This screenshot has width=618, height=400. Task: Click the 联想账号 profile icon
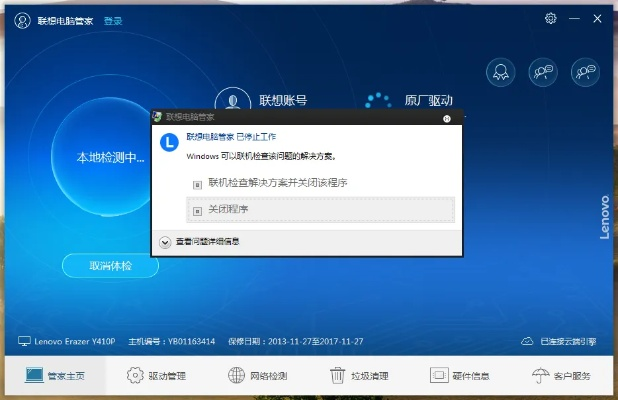(x=233, y=100)
